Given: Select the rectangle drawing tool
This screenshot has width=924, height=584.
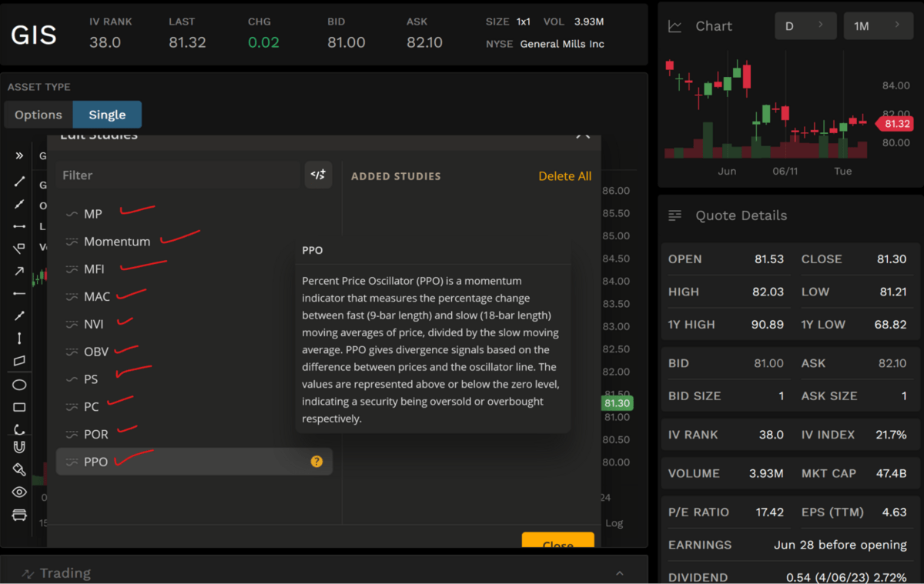Looking at the screenshot, I should pos(19,407).
